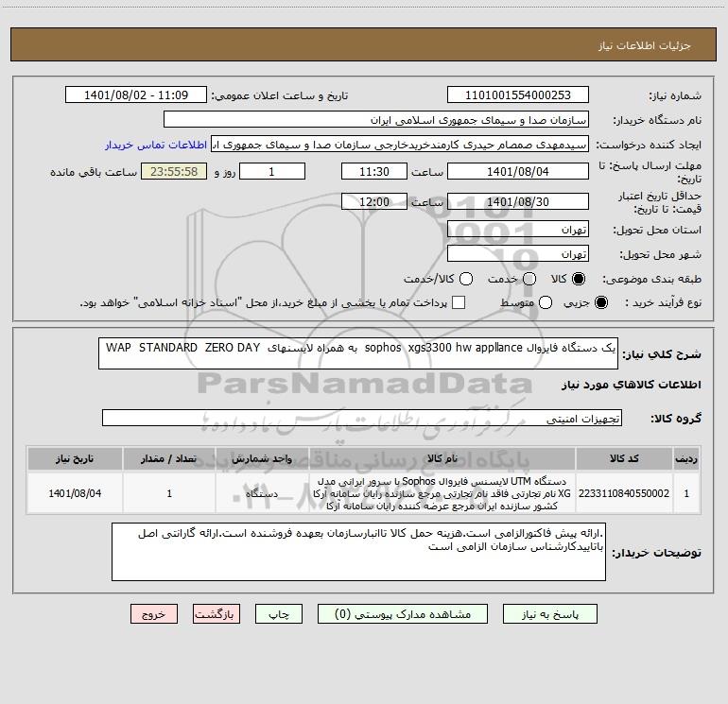The image size is (728, 704).
Task: Click the نام کالا column header
Action: [x=442, y=458]
